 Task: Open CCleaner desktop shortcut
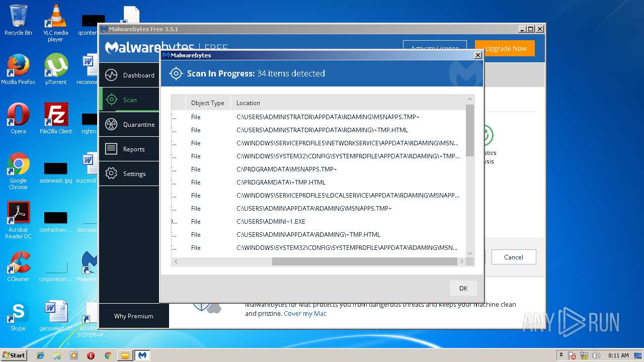click(x=18, y=266)
